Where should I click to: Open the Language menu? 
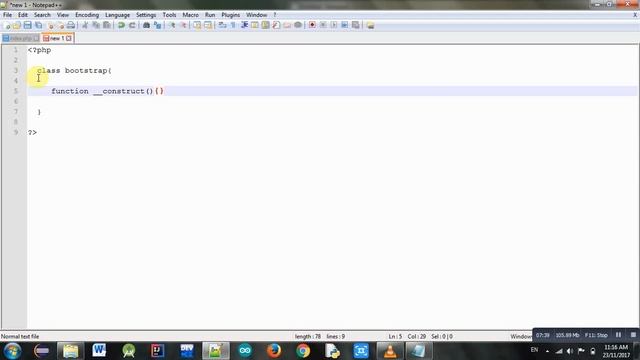tap(118, 15)
